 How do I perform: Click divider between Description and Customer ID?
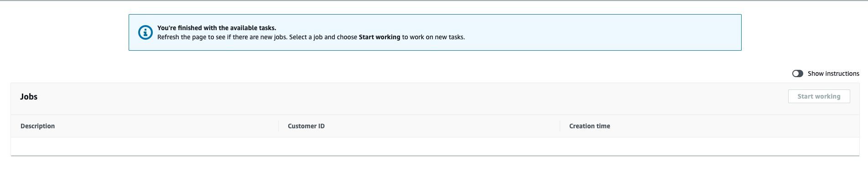click(x=278, y=126)
